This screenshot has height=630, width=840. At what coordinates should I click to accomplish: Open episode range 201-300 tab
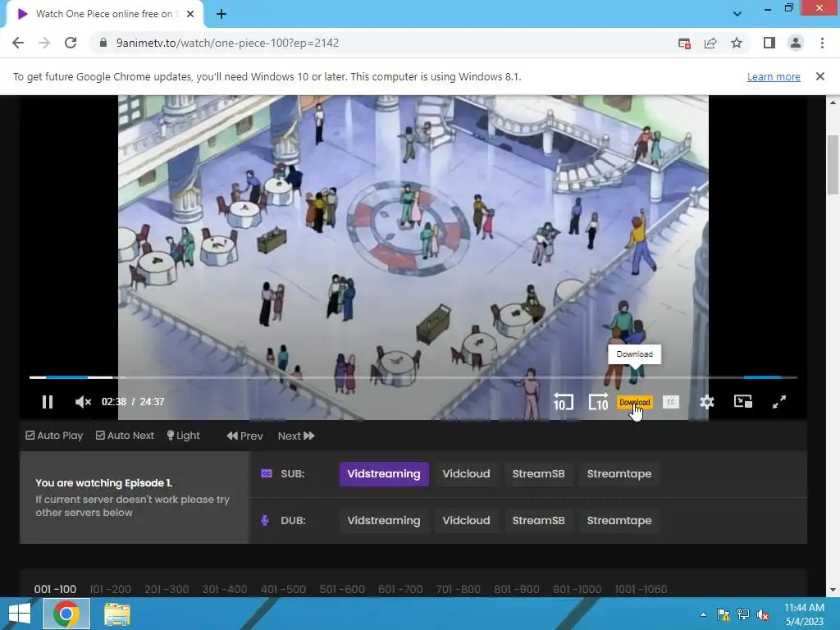tap(167, 589)
